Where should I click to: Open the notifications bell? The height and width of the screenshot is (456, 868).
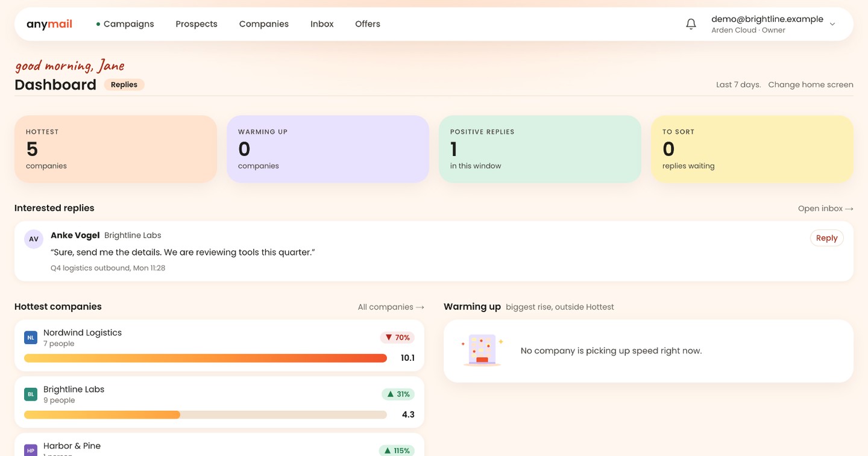pyautogui.click(x=691, y=24)
